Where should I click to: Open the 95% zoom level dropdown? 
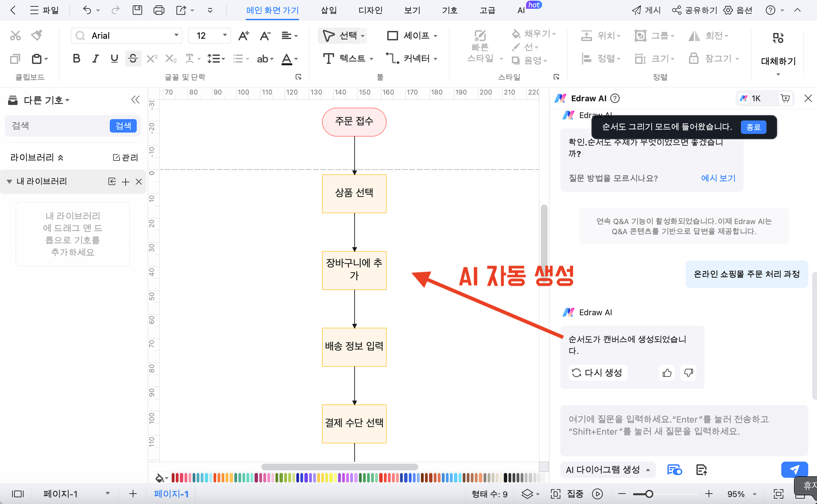tap(755, 494)
